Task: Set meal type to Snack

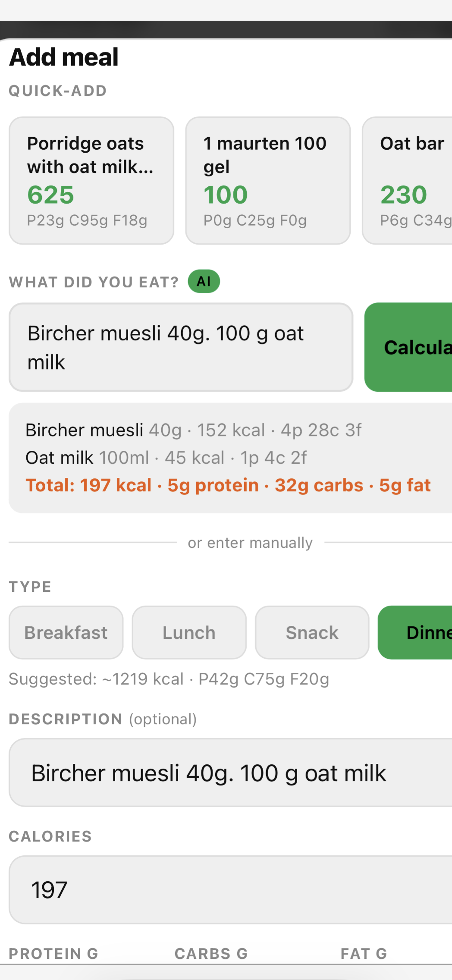Action: coord(312,632)
